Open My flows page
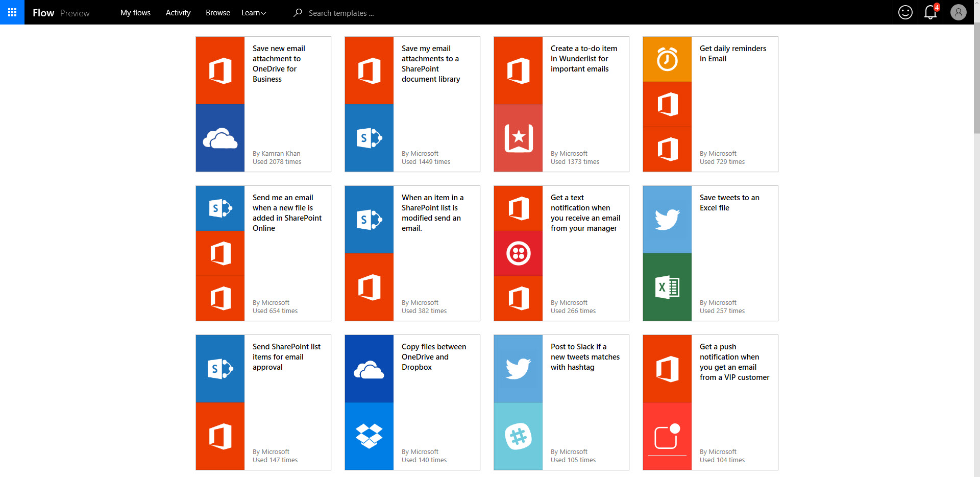 coord(135,13)
